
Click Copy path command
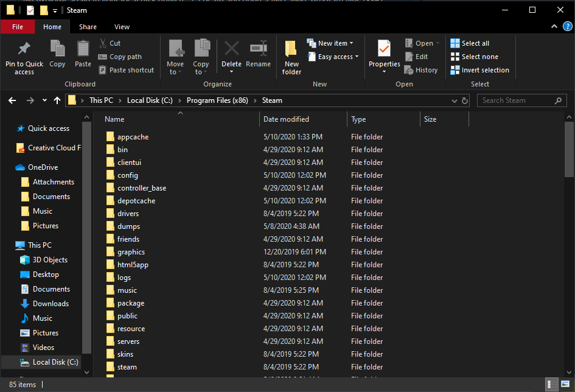[120, 57]
